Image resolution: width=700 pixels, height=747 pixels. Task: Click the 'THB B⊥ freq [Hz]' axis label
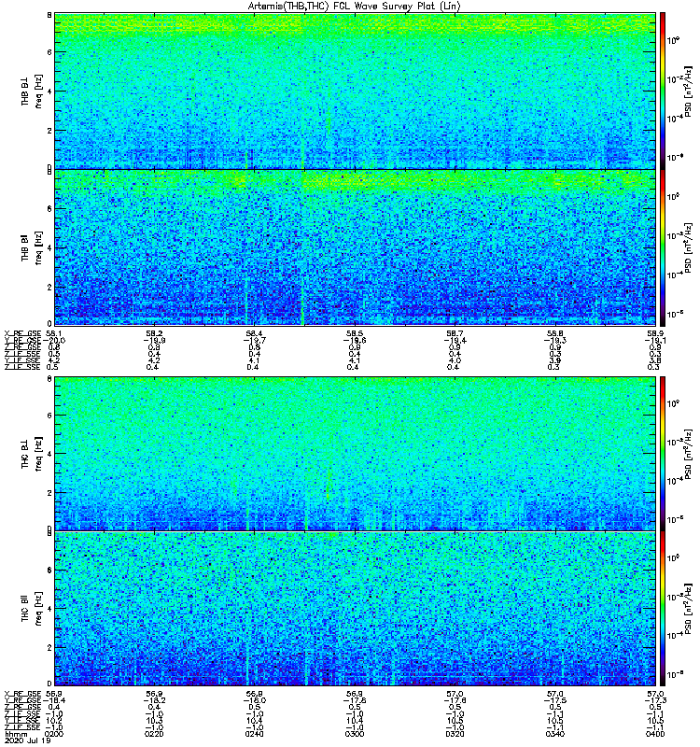click(x=32, y=91)
